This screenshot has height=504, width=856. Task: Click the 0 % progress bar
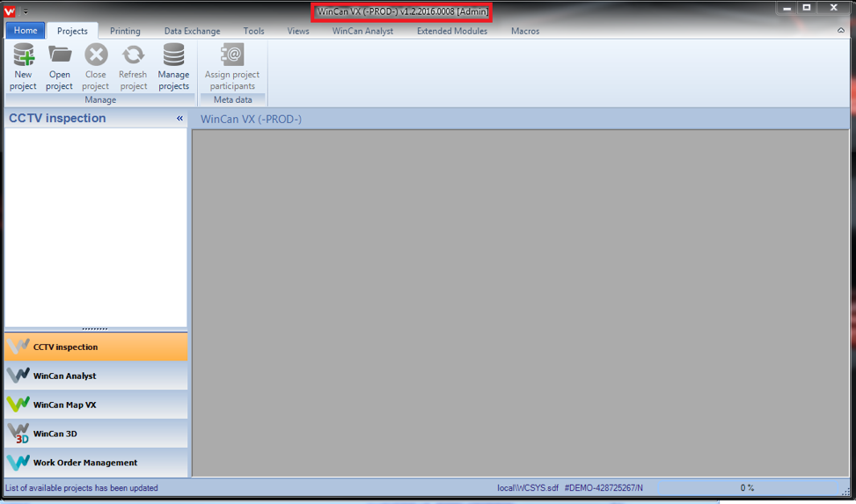pos(747,487)
